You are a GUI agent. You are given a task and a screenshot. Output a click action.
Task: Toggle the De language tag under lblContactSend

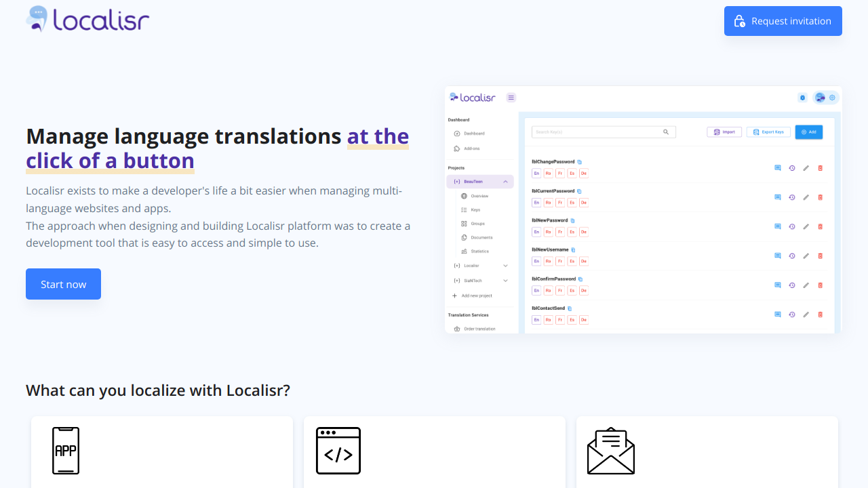[x=583, y=320]
